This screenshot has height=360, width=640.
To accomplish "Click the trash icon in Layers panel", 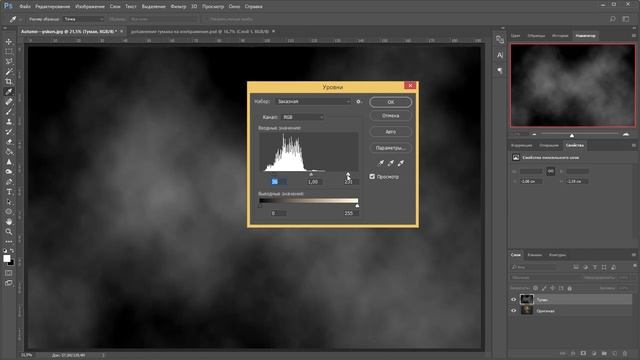I will 624,353.
